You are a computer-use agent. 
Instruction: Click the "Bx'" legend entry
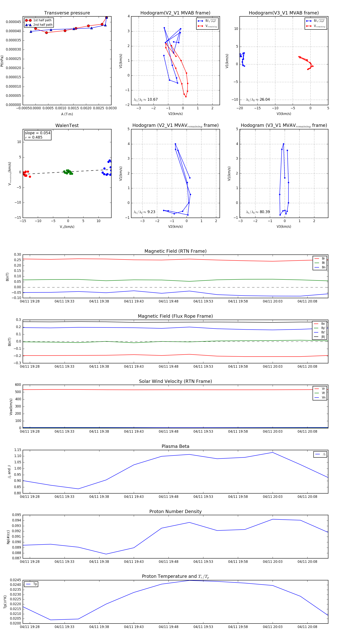pyautogui.click(x=320, y=324)
